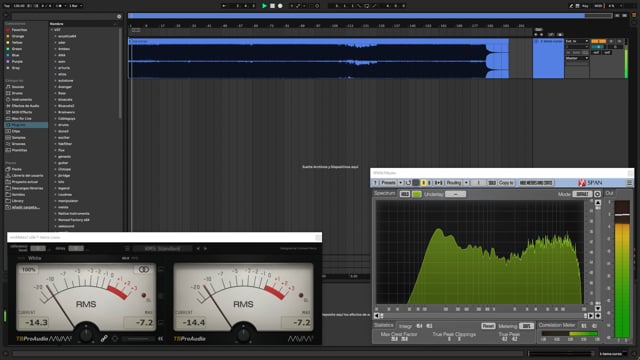Click SPAN spectrum range up arrow

(x=598, y=202)
